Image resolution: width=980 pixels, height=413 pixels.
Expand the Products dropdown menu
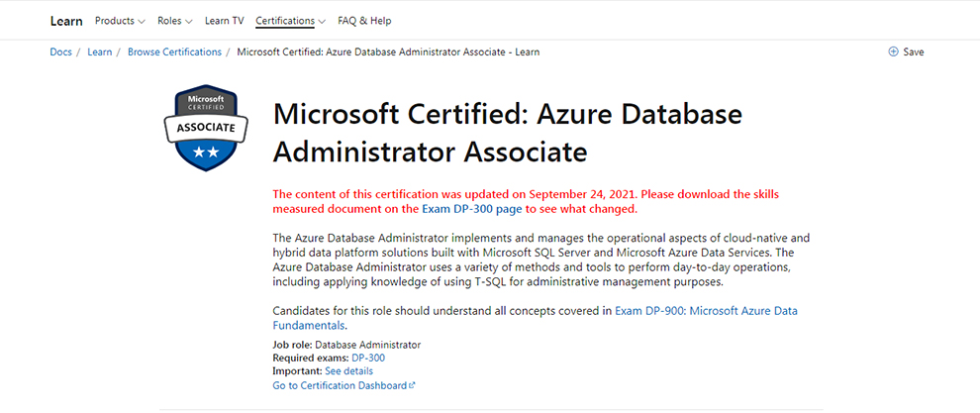(x=120, y=21)
